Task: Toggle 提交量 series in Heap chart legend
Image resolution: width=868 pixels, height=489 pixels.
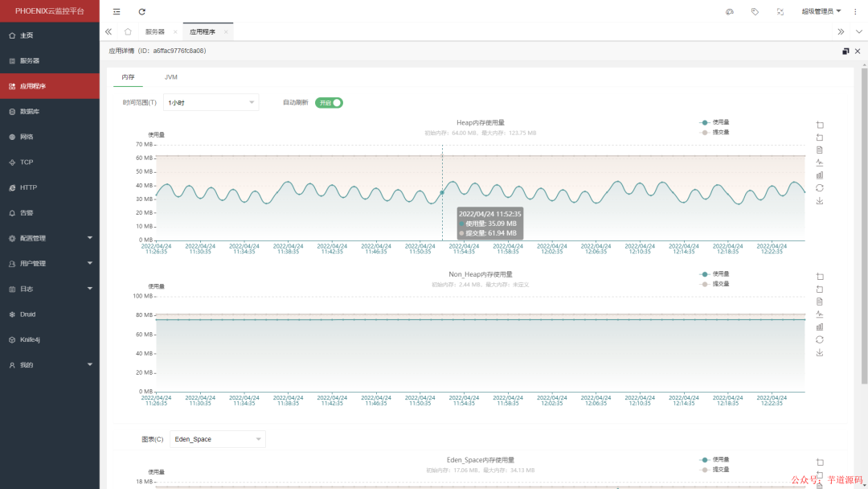Action: point(714,133)
